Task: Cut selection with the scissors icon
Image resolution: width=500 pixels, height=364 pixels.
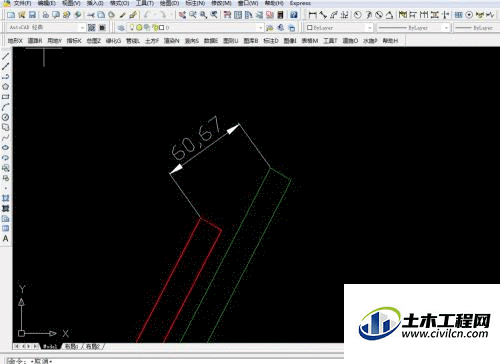Action: coord(91,15)
